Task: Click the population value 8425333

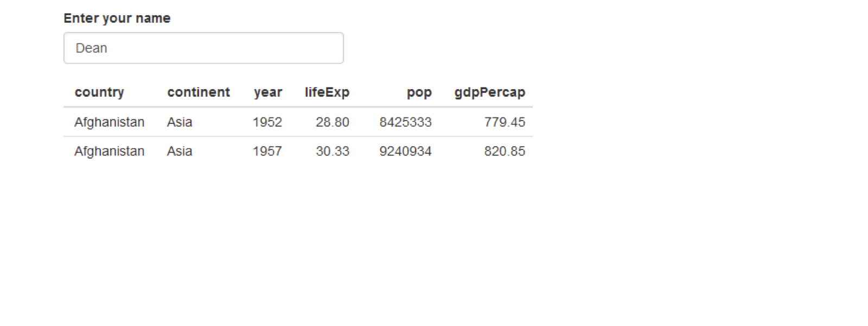Action: [406, 122]
